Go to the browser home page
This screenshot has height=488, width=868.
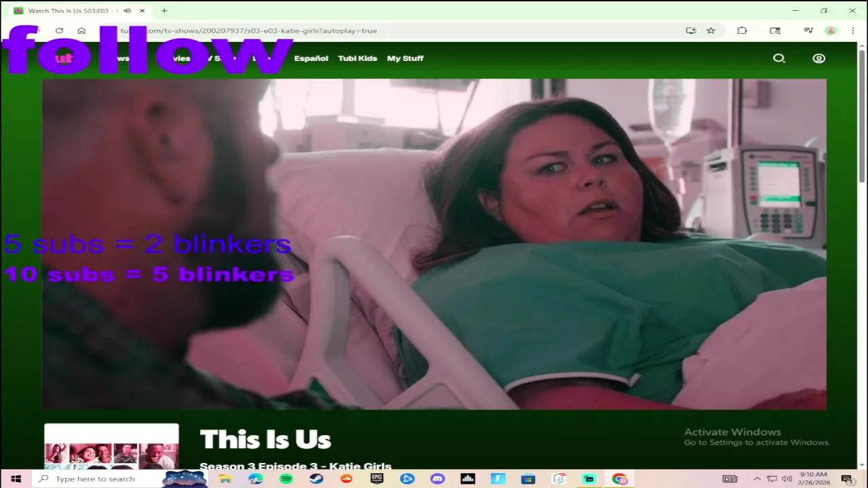pos(81,30)
